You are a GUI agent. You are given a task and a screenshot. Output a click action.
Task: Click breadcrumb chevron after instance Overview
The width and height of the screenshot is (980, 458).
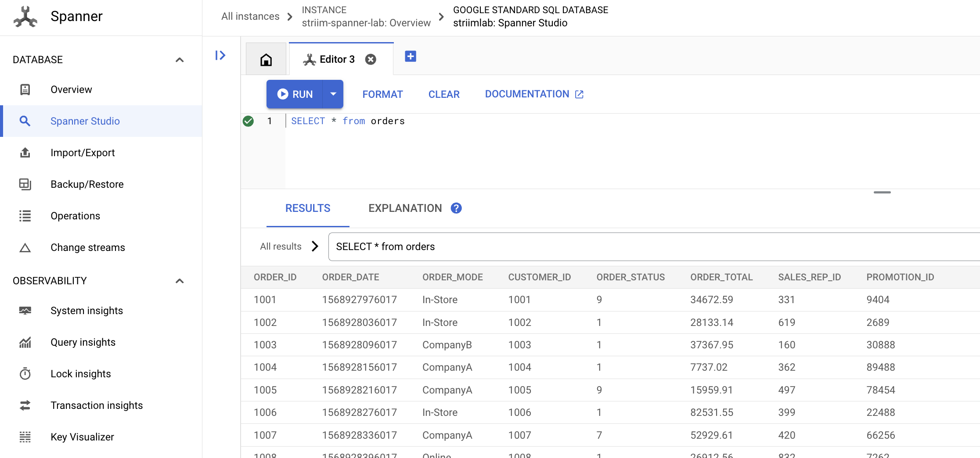441,17
